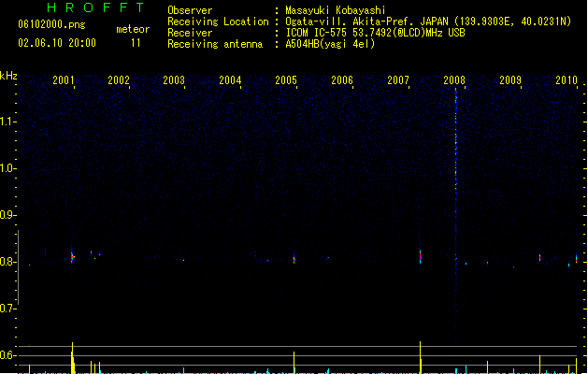Click the vertical noise line at 2008
Screen dimensions: 588x374
point(456,214)
